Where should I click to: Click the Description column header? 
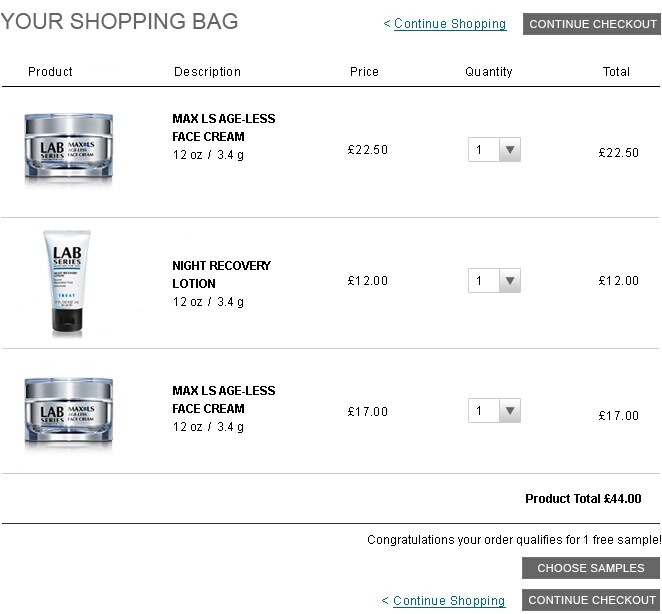click(x=207, y=72)
